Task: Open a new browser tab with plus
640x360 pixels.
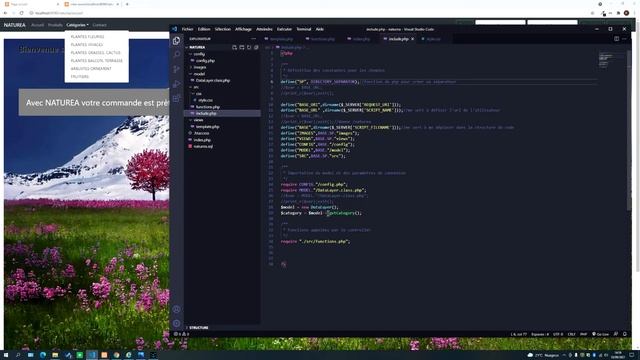Action: [127, 4]
